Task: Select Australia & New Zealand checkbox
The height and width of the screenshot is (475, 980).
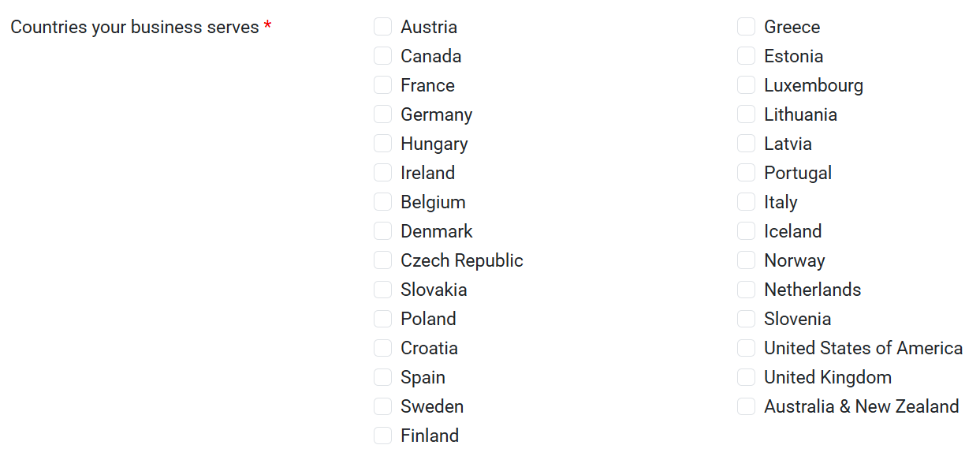Action: [746, 406]
